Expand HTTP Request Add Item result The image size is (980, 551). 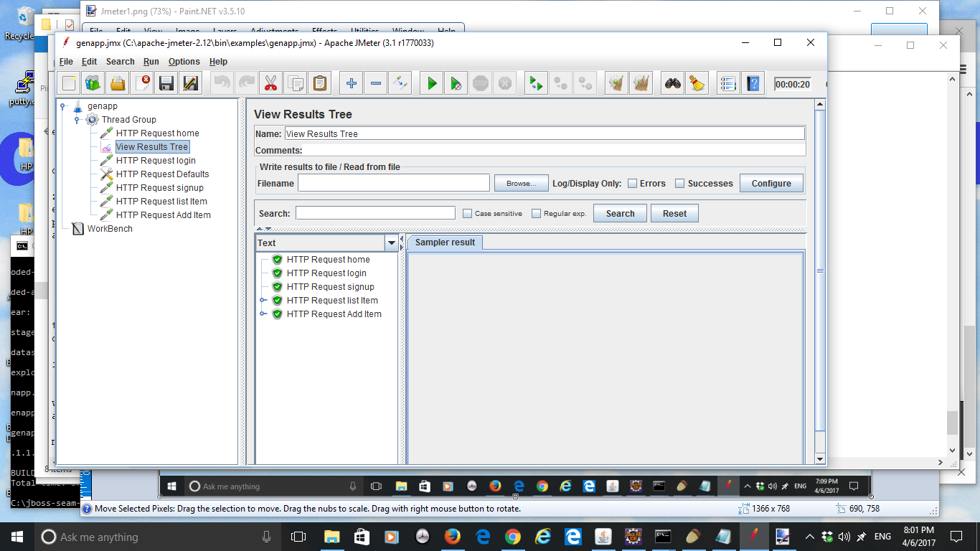tap(263, 314)
